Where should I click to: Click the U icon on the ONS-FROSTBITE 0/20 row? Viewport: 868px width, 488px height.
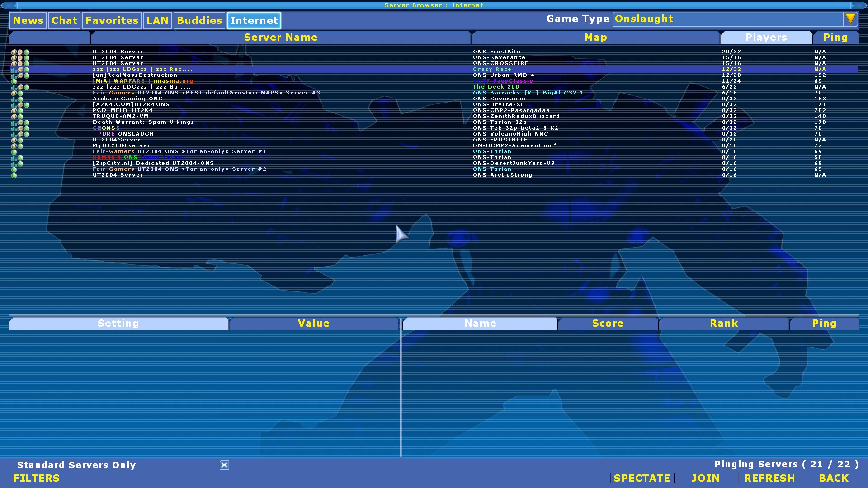pos(14,140)
